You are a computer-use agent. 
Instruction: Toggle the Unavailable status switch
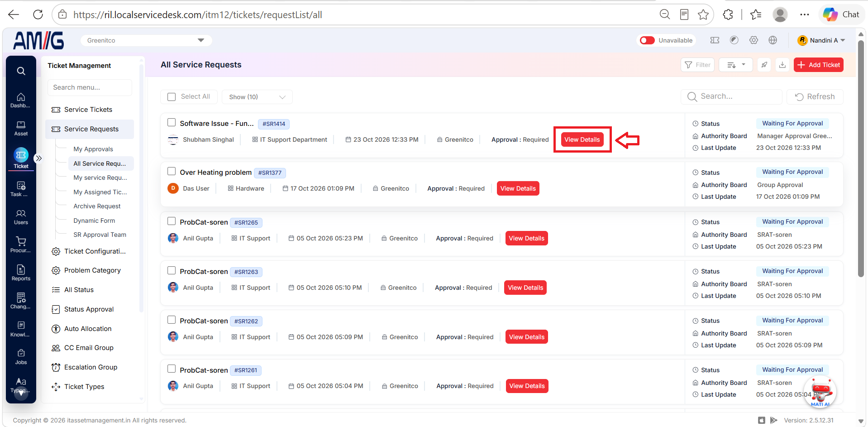tap(647, 40)
